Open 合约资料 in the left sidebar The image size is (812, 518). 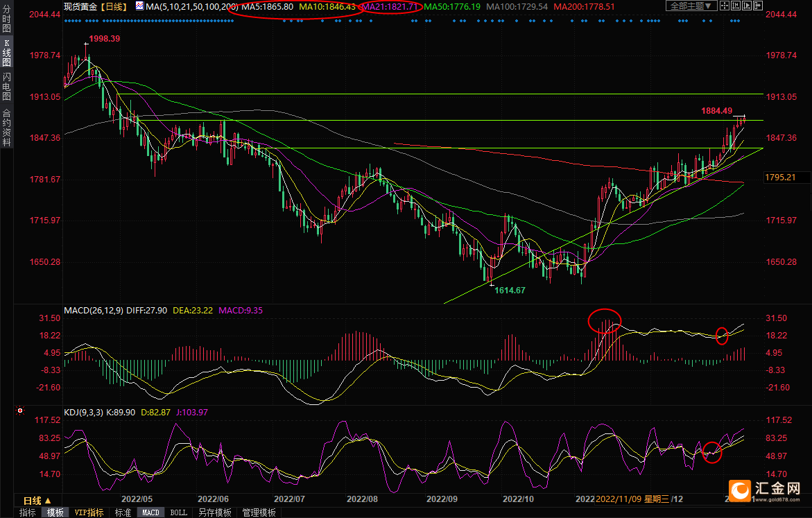click(7, 128)
